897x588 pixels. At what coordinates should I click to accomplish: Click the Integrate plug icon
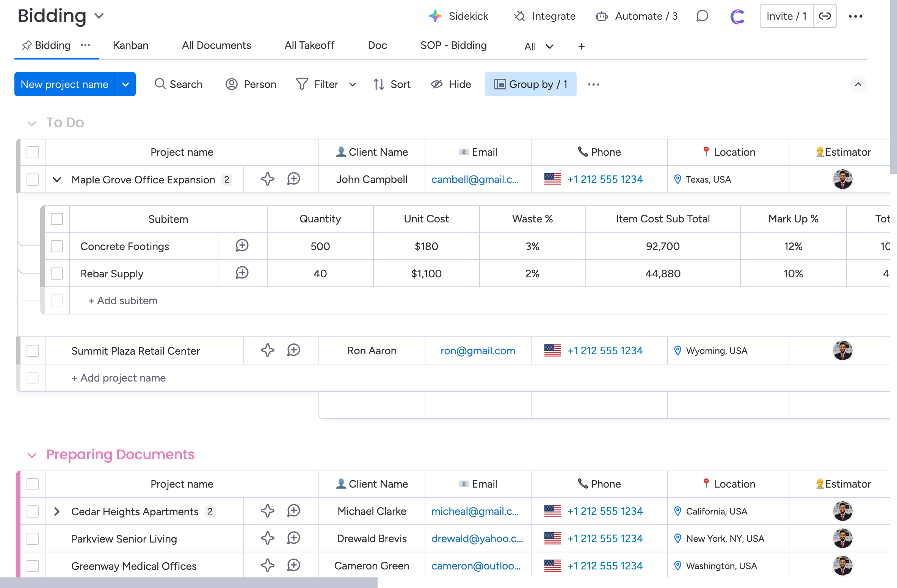(519, 16)
